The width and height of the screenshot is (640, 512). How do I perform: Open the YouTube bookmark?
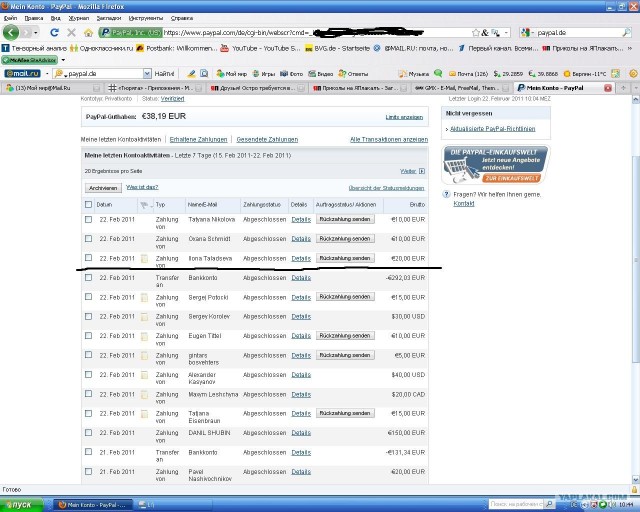tap(260, 48)
